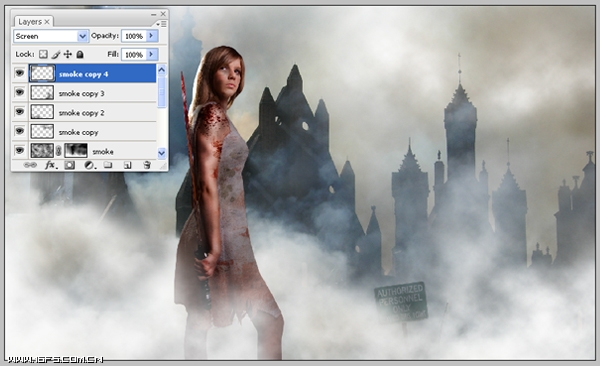600x366 pixels.
Task: Click the mask link chain on smoke layer
Action: (x=59, y=151)
